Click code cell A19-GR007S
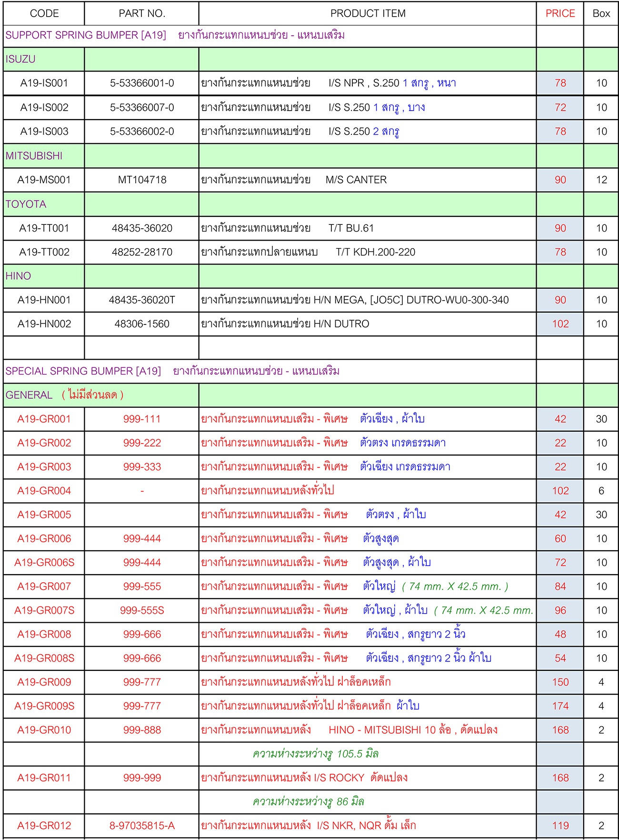The height and width of the screenshot is (840, 619). (x=44, y=610)
